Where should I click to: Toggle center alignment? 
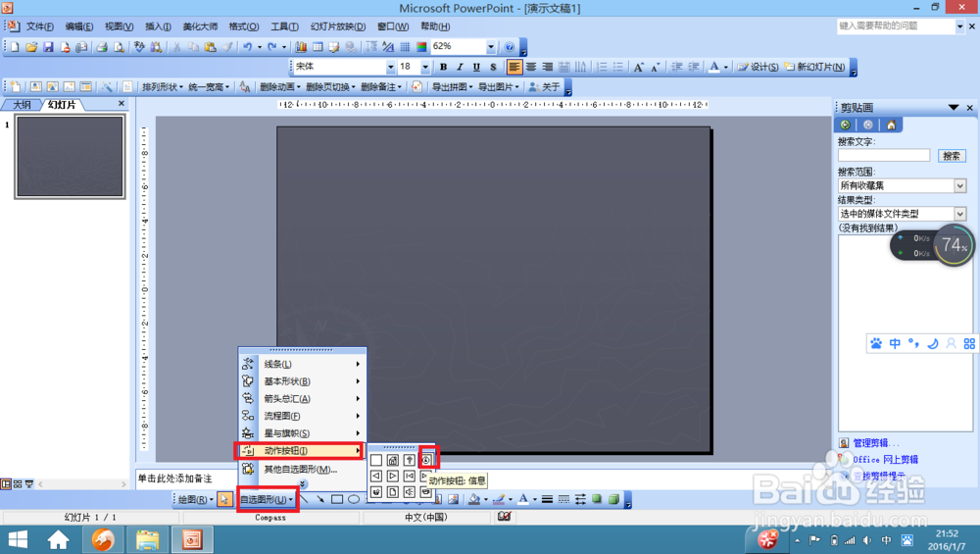tap(530, 67)
